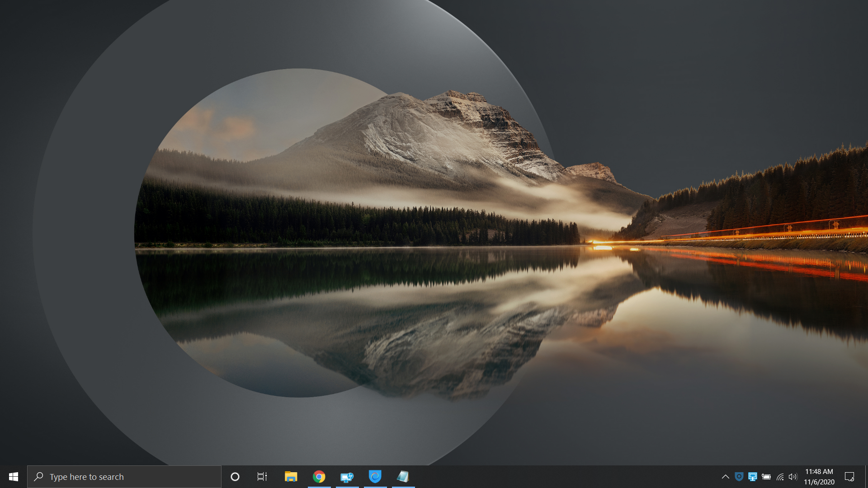Open the speaker volume control

(x=793, y=477)
